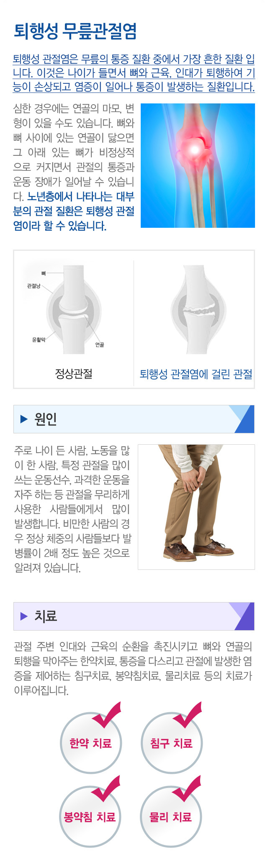Click the purple corner decoration on 치료 bar
268x868 pixels.
pyautogui.click(x=242, y=616)
